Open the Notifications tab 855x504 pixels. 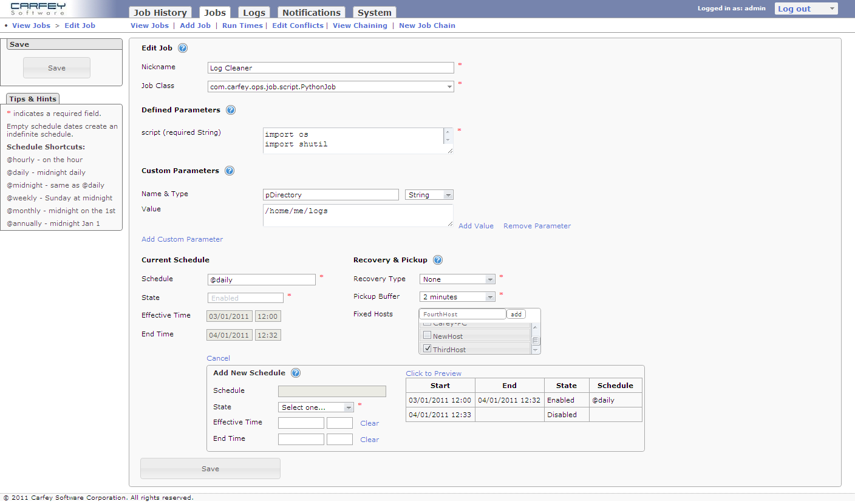(312, 13)
